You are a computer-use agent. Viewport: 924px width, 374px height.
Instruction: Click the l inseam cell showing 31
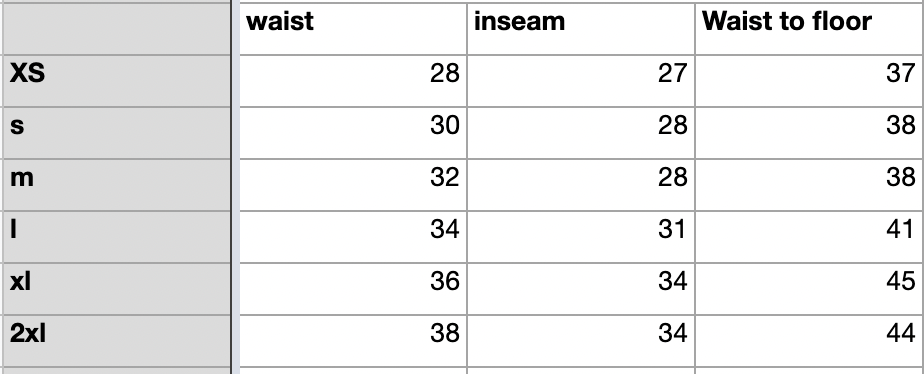pyautogui.click(x=581, y=237)
